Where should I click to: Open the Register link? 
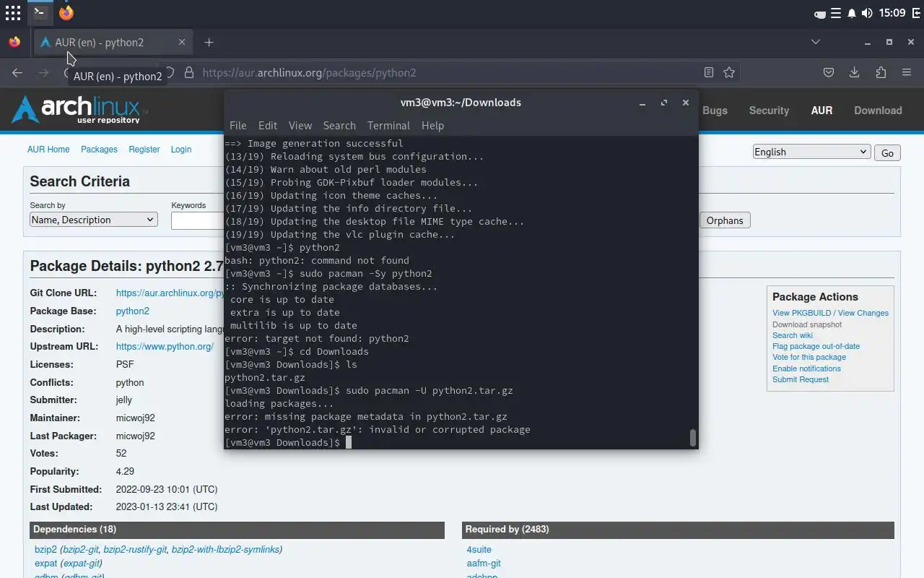tap(144, 150)
